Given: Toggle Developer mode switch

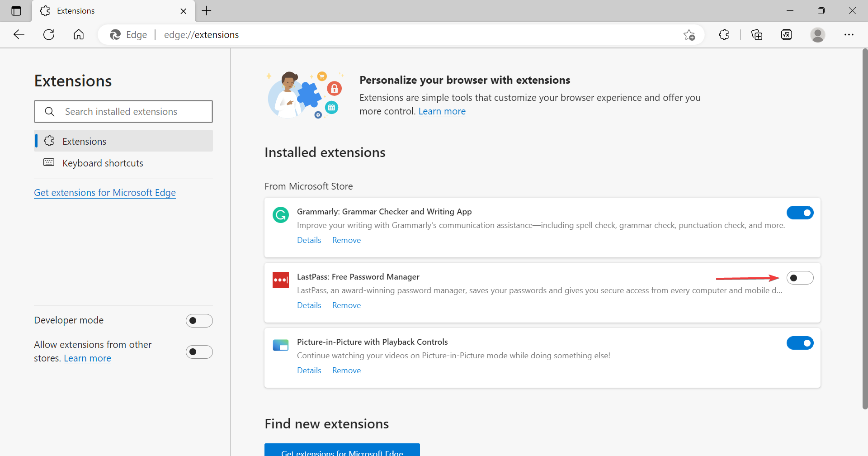Looking at the screenshot, I should point(199,321).
